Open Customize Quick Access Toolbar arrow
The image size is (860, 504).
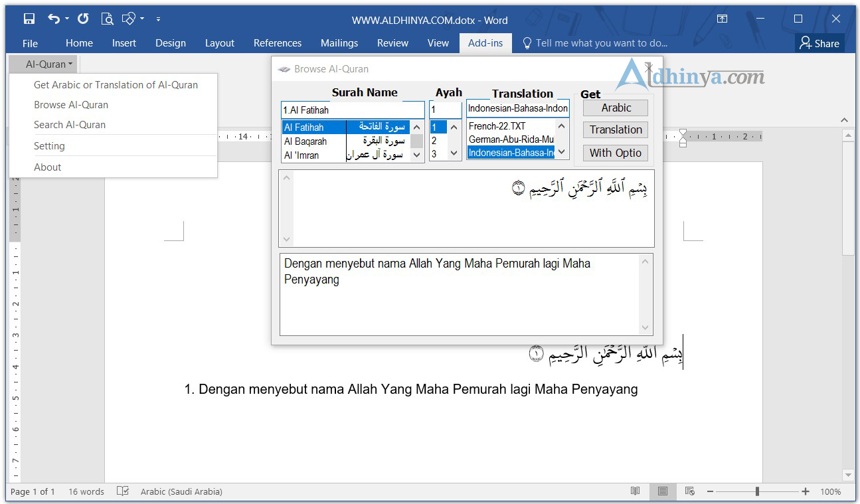click(x=158, y=19)
